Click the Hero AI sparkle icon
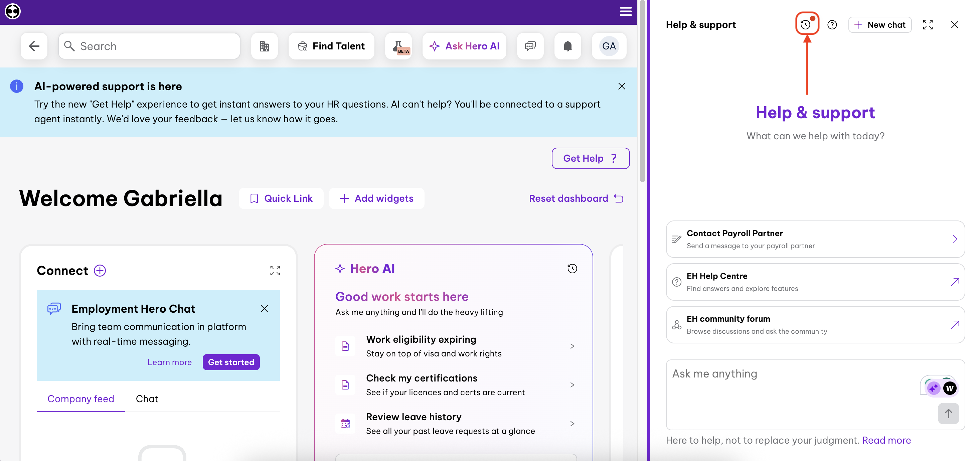This screenshot has height=461, width=980. click(x=340, y=269)
